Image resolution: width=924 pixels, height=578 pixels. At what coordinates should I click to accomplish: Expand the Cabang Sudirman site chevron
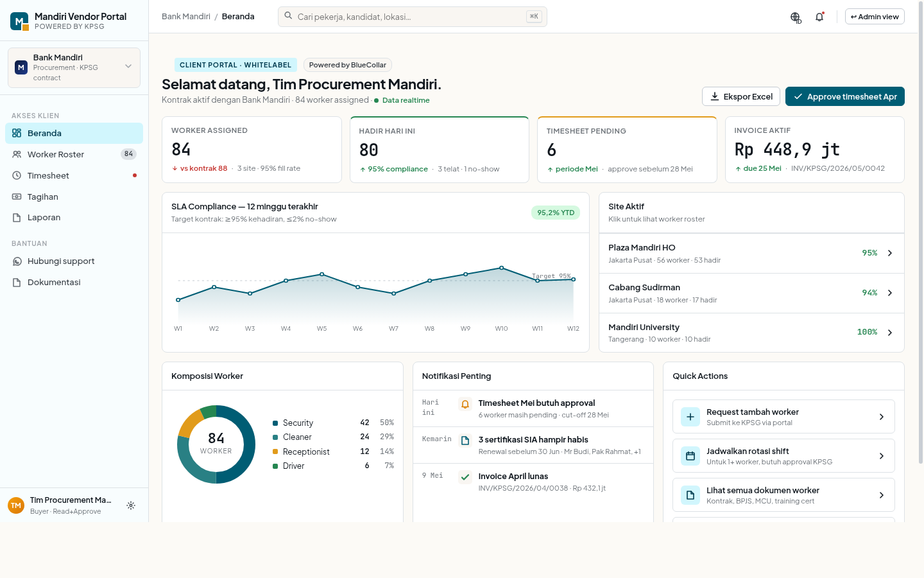[x=890, y=293]
